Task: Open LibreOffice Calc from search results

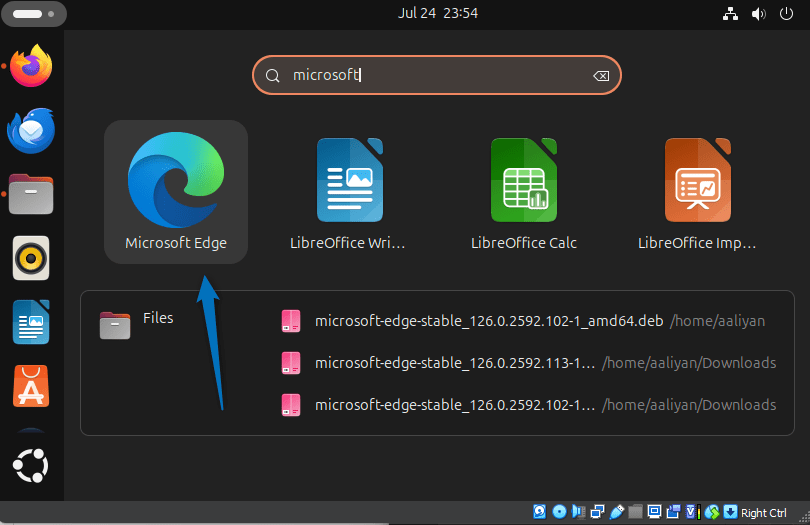Action: (524, 192)
